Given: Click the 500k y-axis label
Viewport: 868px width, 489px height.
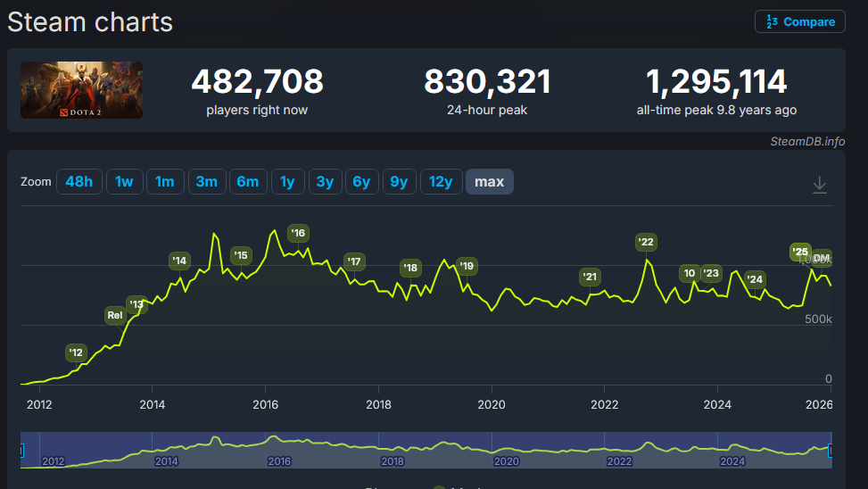Looking at the screenshot, I should [818, 319].
